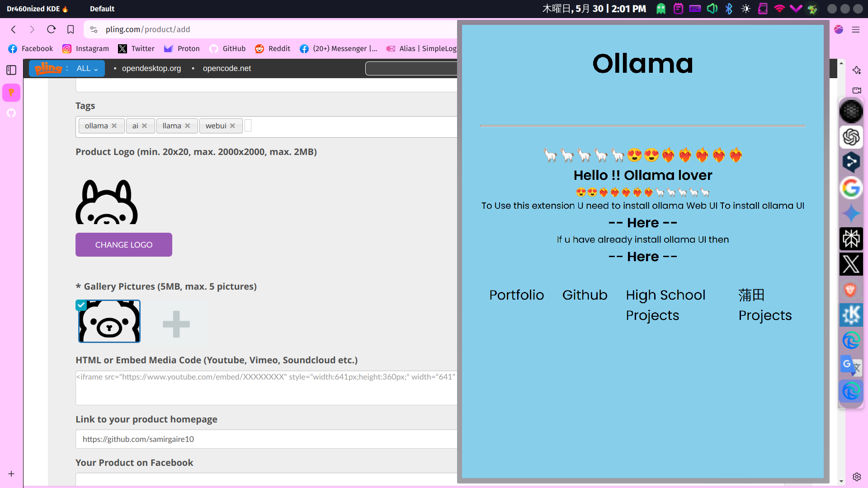This screenshot has width=868, height=488.
Task: Open the black sphere icon atop right panel
Action: [851, 112]
